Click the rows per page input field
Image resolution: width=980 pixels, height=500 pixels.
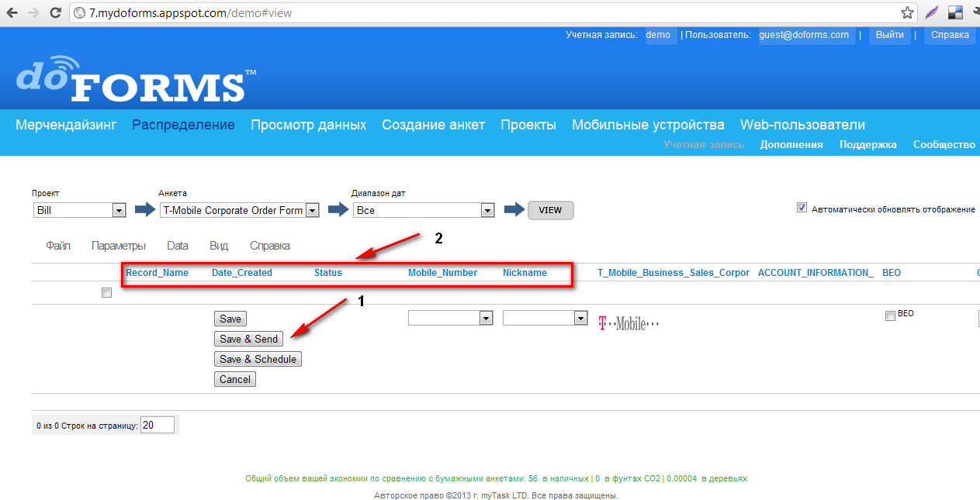(158, 425)
